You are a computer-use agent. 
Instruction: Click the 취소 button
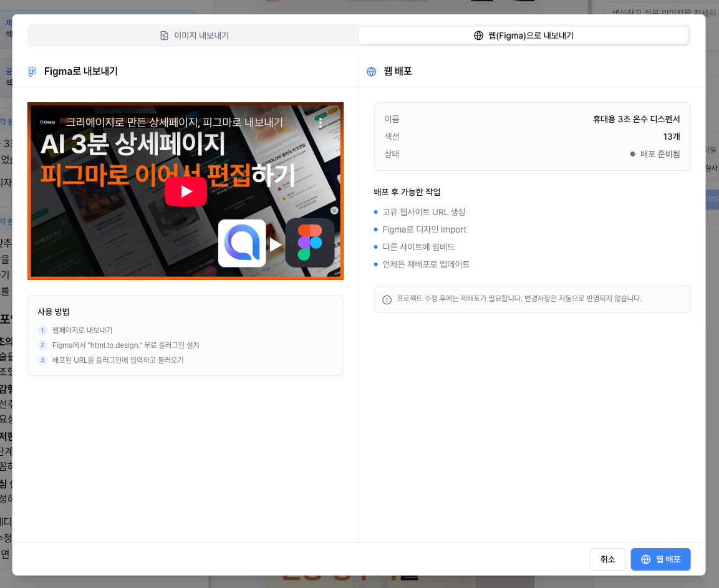coord(607,559)
